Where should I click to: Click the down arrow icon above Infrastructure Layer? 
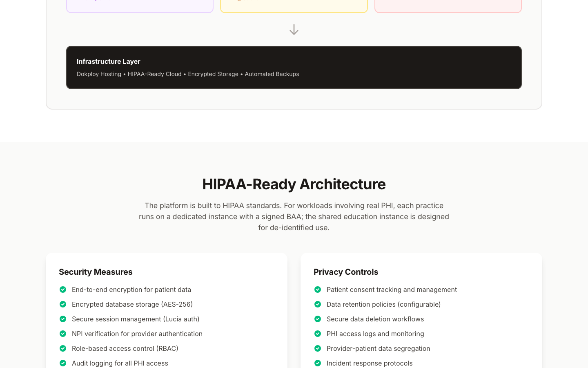pos(294,29)
